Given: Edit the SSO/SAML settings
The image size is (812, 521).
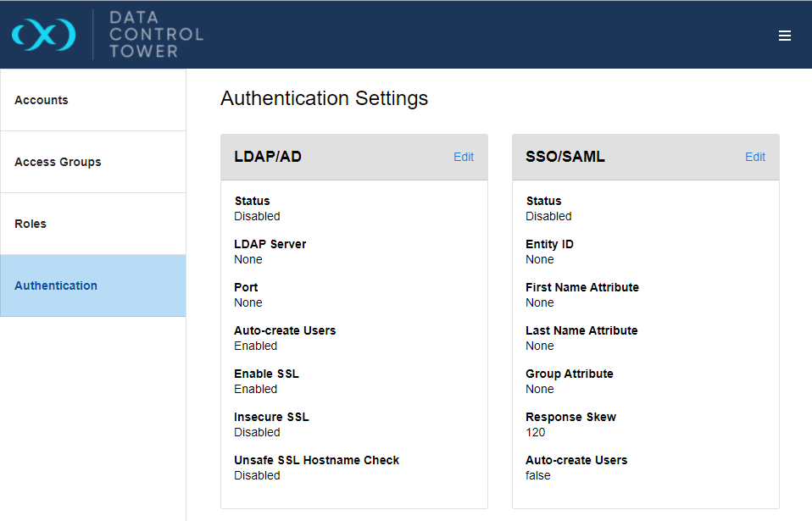Looking at the screenshot, I should tap(754, 157).
